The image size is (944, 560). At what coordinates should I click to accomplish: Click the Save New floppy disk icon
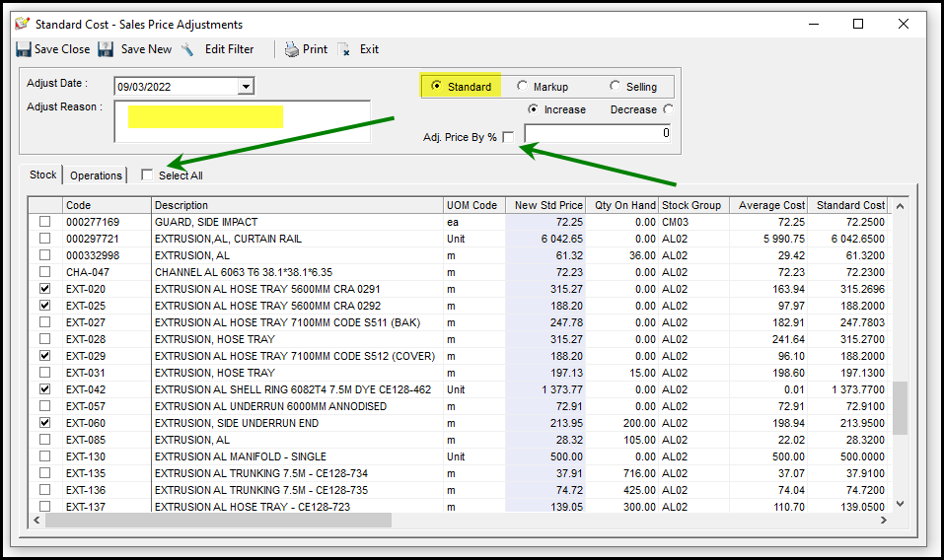point(107,49)
